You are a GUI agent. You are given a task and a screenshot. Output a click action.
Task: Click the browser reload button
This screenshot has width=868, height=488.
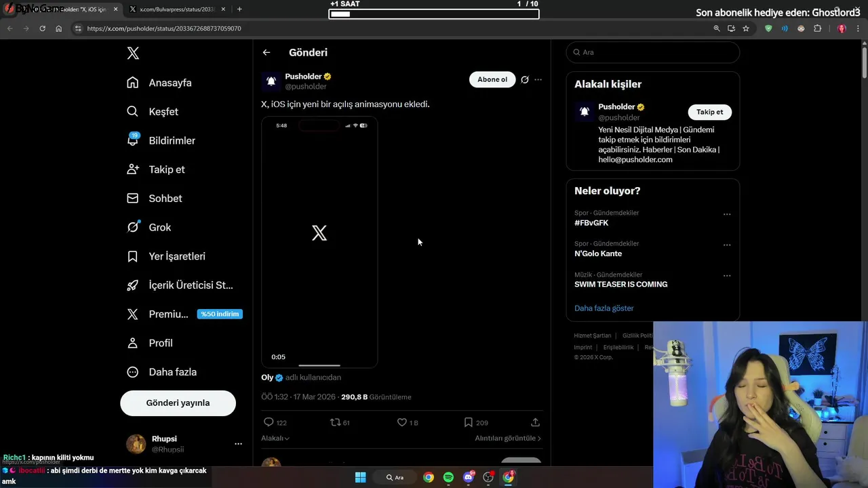pos(42,28)
